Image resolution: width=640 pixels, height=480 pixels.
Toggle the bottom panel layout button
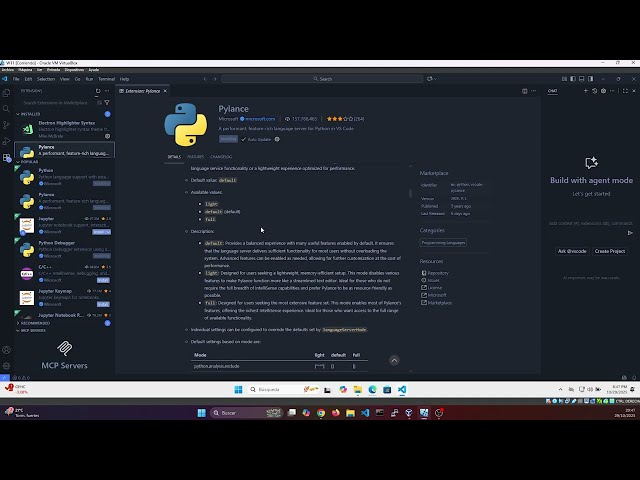point(582,79)
